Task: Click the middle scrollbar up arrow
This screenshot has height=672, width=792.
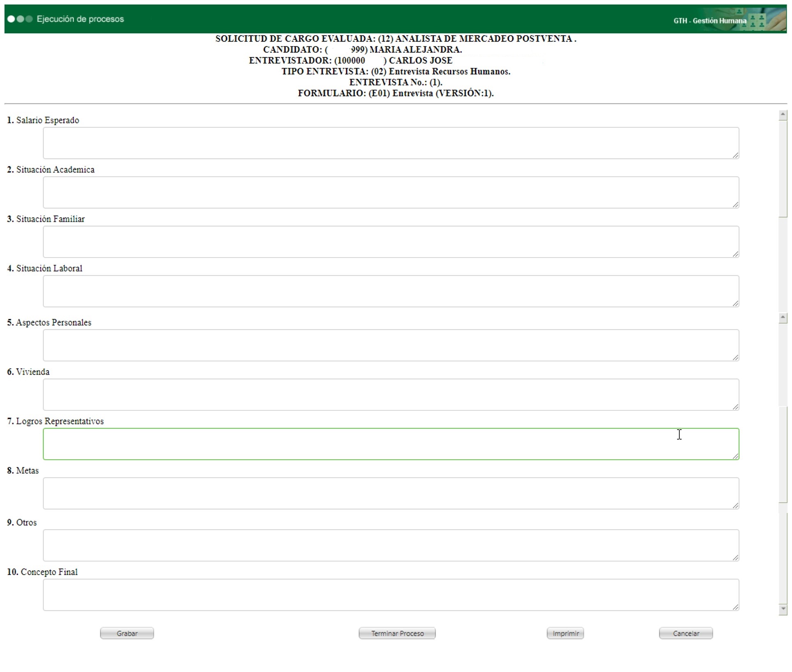Action: [783, 318]
